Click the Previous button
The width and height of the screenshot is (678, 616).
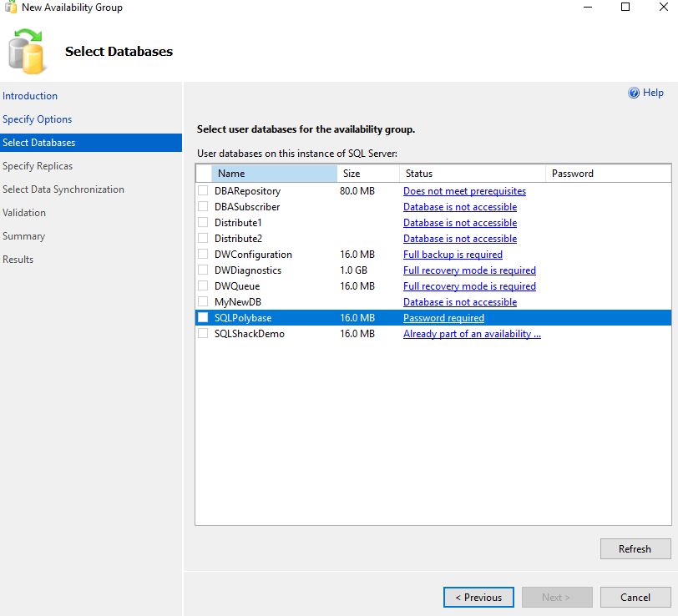pos(478,597)
